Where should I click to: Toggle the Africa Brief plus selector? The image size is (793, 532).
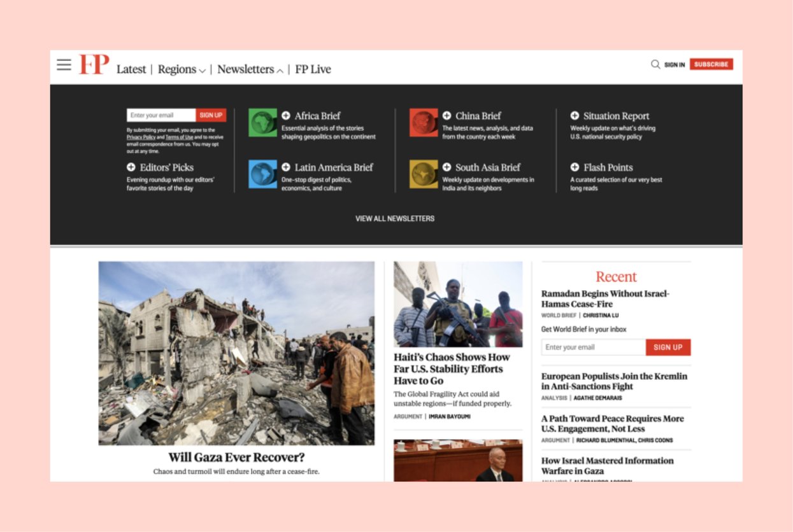click(286, 116)
